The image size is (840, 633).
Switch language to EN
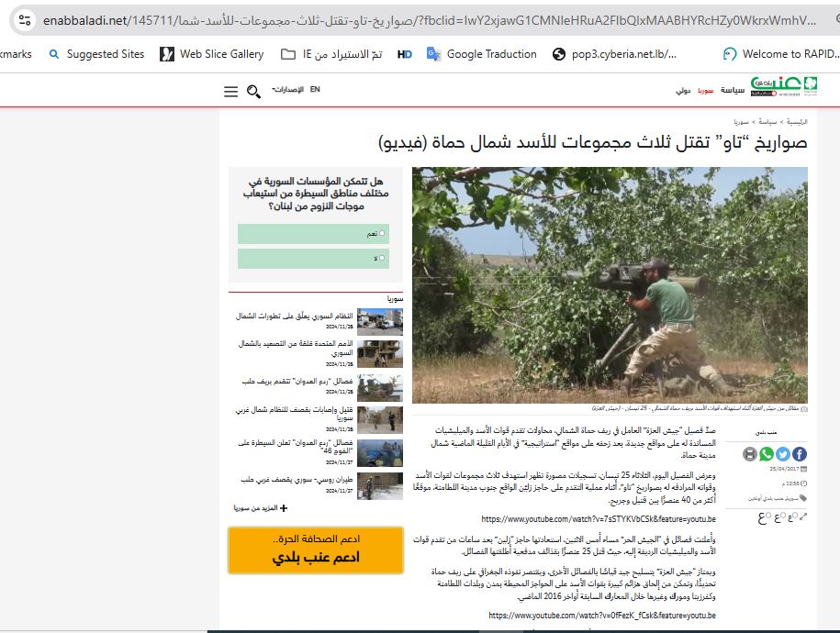pyautogui.click(x=315, y=89)
